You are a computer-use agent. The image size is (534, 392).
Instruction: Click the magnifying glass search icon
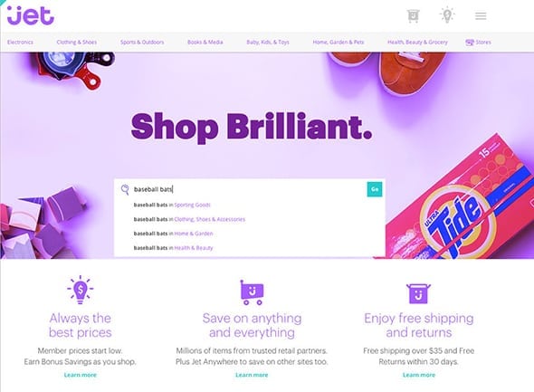(125, 189)
